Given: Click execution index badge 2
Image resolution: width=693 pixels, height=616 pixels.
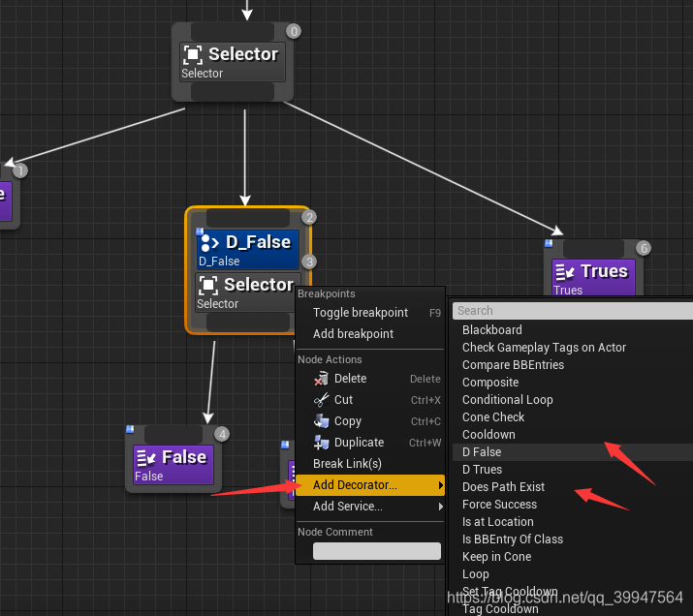Looking at the screenshot, I should tap(309, 217).
